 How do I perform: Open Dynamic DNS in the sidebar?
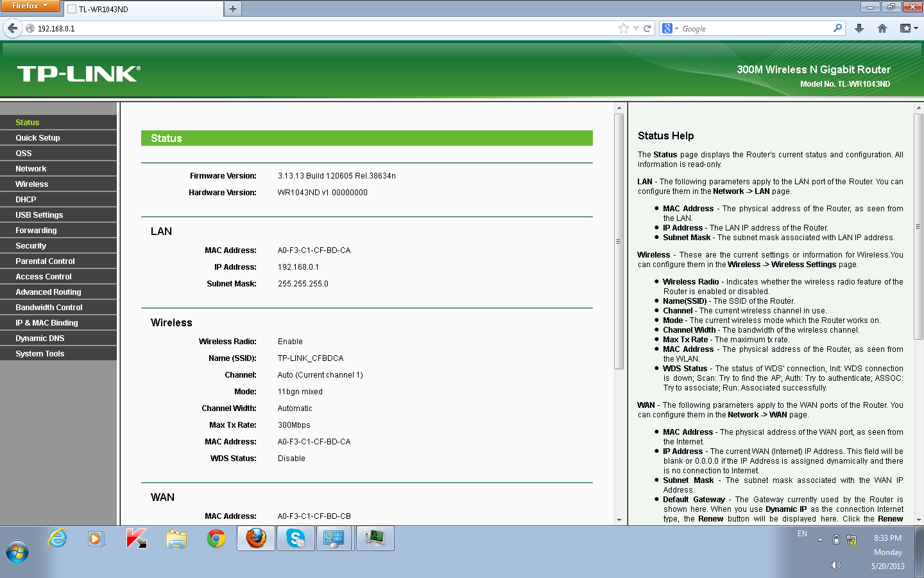[x=58, y=338]
